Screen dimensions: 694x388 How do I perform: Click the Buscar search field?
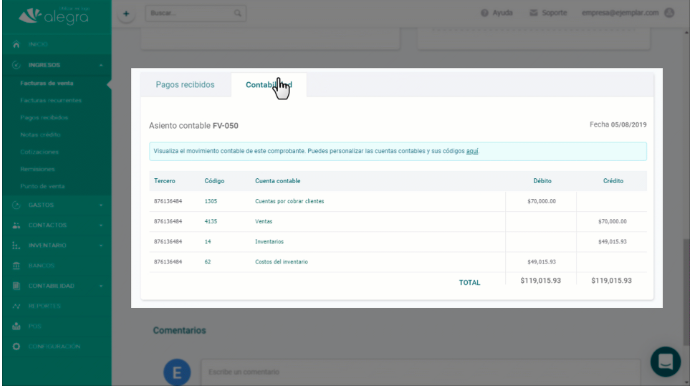tap(196, 13)
